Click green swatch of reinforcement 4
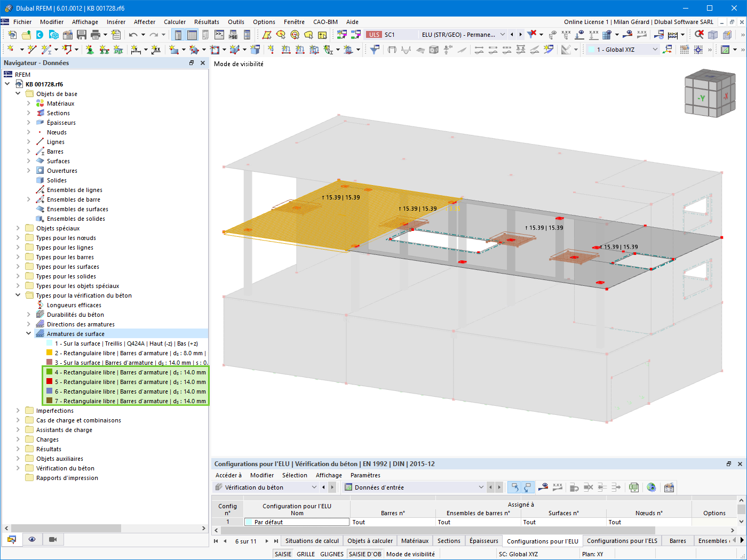This screenshot has width=747, height=560. pos(49,372)
